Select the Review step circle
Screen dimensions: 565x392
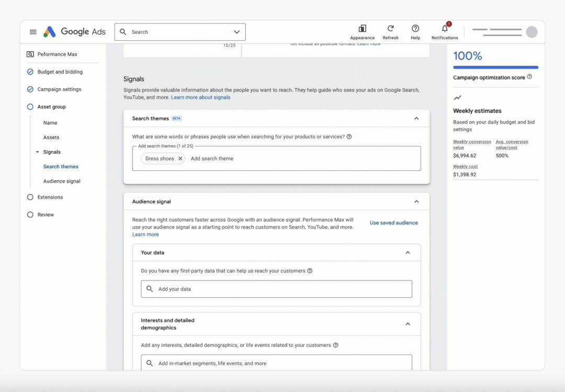30,214
